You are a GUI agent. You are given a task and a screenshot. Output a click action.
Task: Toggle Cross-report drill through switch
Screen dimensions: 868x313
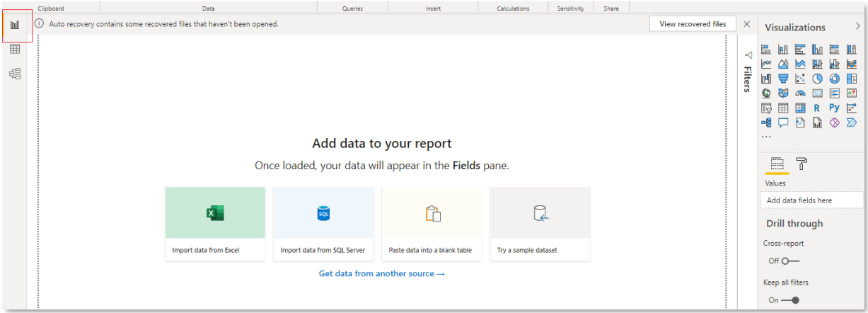pyautogui.click(x=790, y=261)
